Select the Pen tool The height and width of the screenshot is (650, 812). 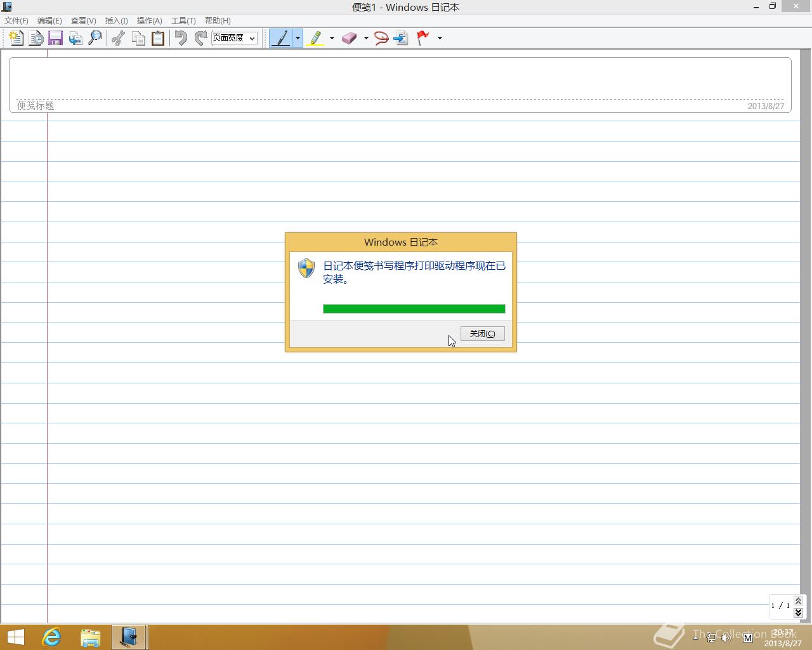pyautogui.click(x=280, y=38)
